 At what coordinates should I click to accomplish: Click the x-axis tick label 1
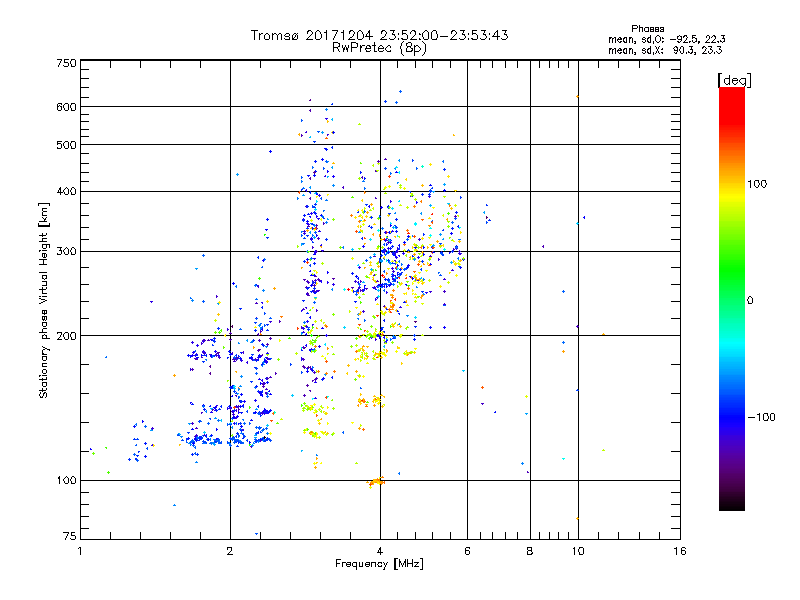pos(80,551)
